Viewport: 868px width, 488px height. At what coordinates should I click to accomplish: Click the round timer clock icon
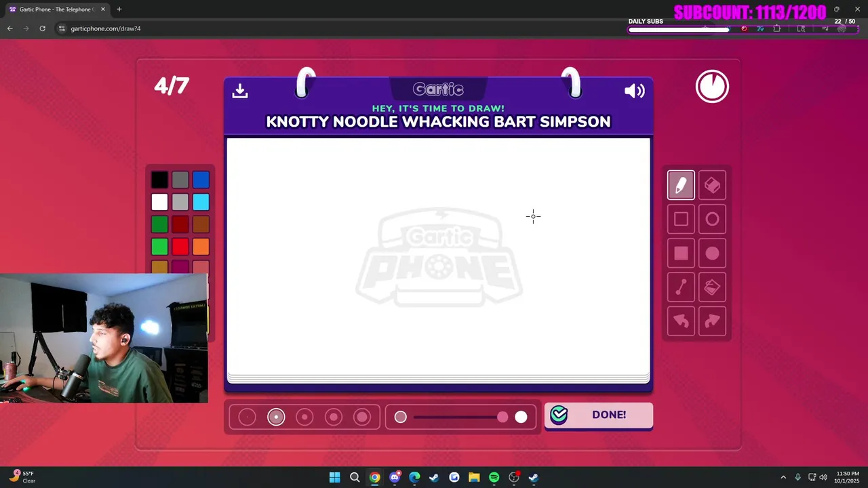[712, 87]
